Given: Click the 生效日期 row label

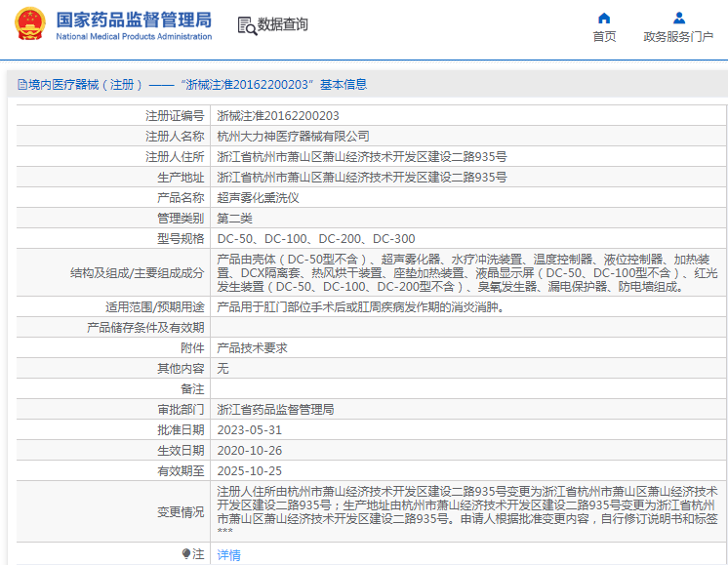Looking at the screenshot, I should (181, 450).
